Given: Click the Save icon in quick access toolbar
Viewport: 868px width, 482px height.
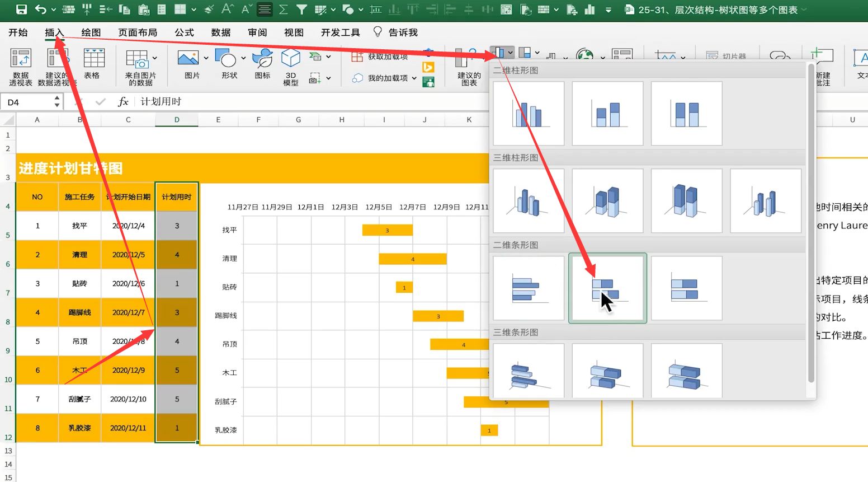Looking at the screenshot, I should (x=21, y=10).
